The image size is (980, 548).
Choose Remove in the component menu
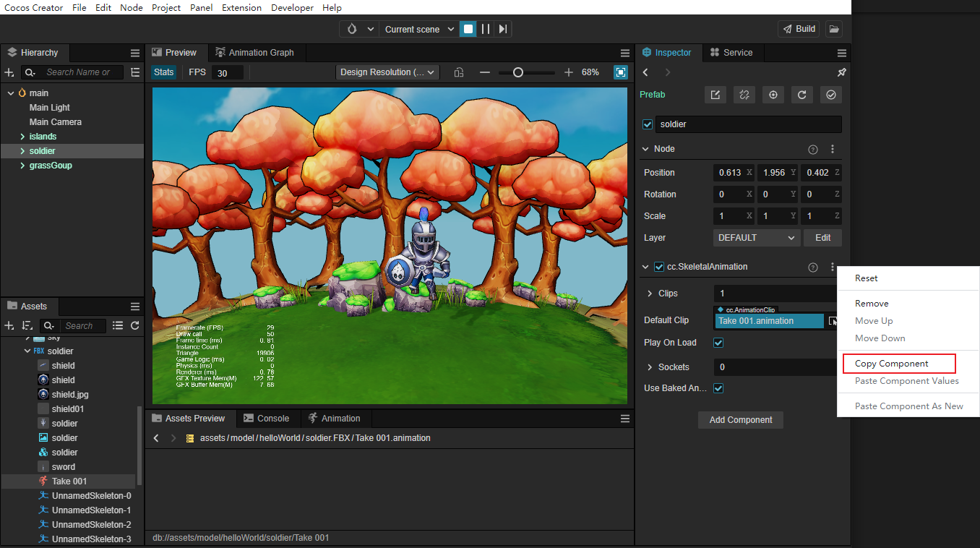coord(872,304)
